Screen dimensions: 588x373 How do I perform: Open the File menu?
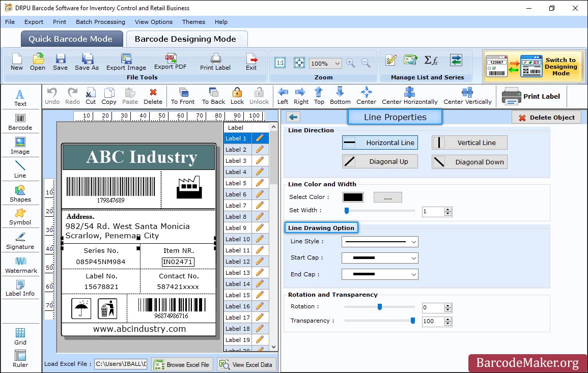tap(10, 22)
